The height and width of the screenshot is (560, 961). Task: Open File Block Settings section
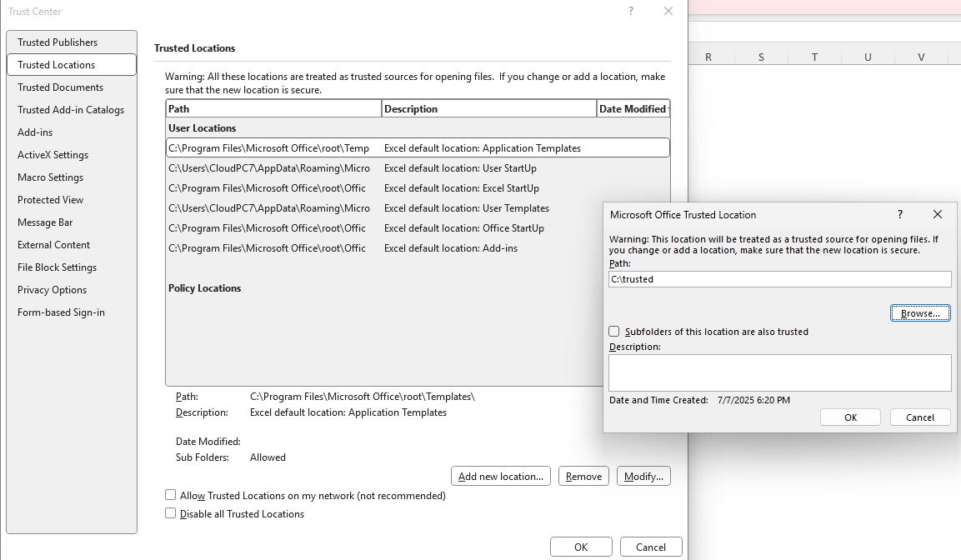click(x=72, y=267)
